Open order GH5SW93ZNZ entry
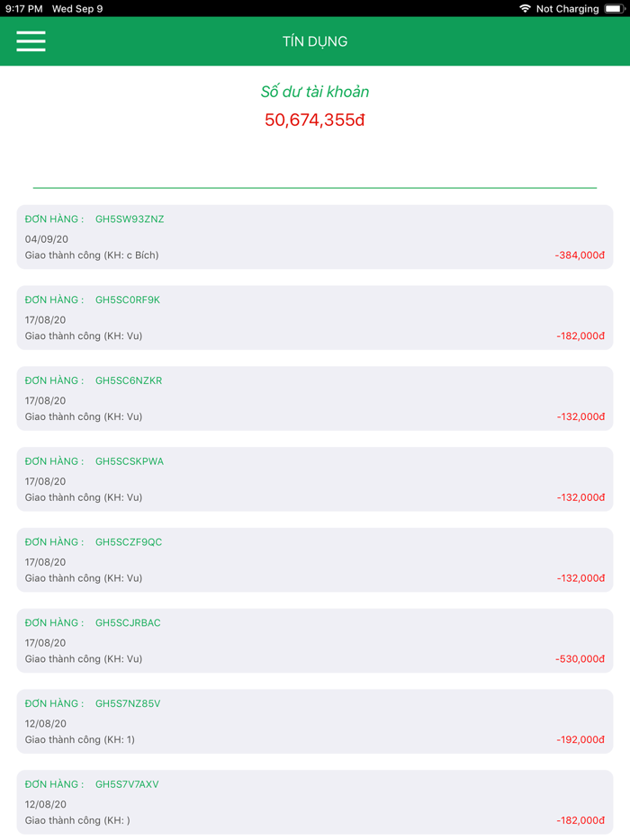 pyautogui.click(x=315, y=237)
